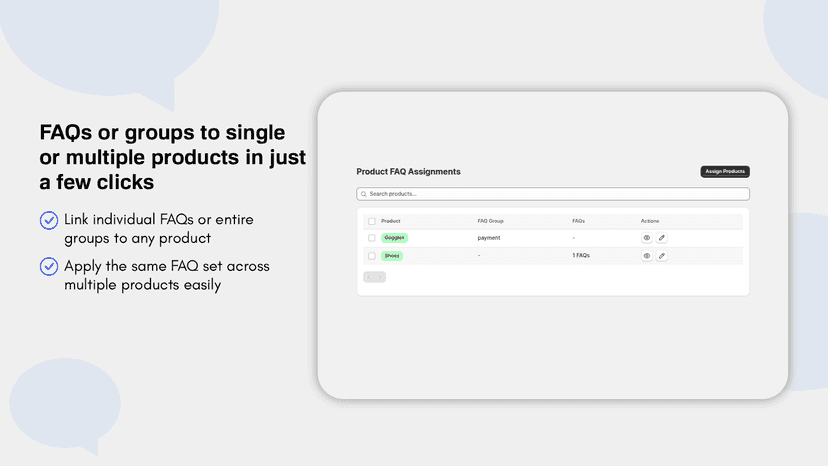
Task: Click the search magnifier icon
Action: tap(363, 194)
